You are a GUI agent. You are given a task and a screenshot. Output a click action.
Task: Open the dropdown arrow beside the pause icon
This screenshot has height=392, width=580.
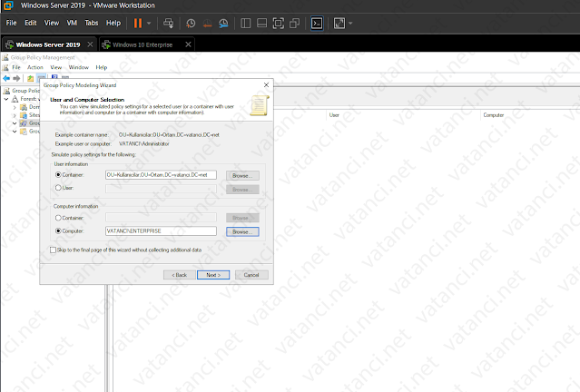pos(149,24)
